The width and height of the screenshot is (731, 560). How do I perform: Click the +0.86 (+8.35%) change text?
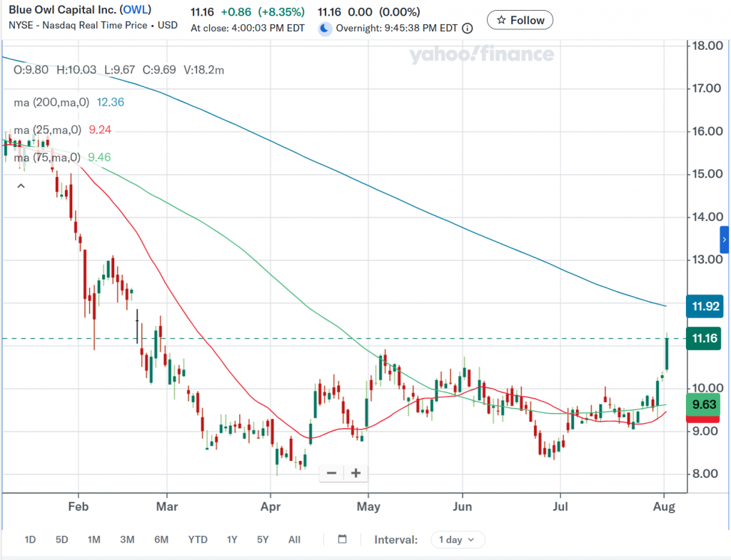point(263,11)
